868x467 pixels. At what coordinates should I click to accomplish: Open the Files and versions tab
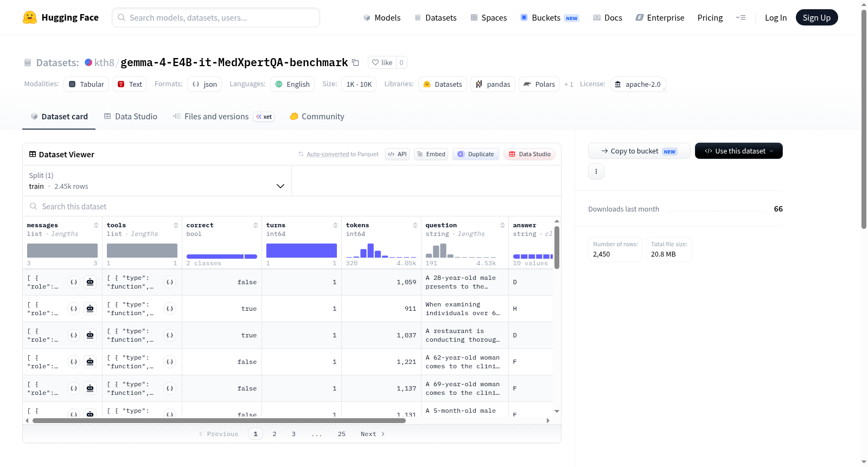click(x=223, y=116)
